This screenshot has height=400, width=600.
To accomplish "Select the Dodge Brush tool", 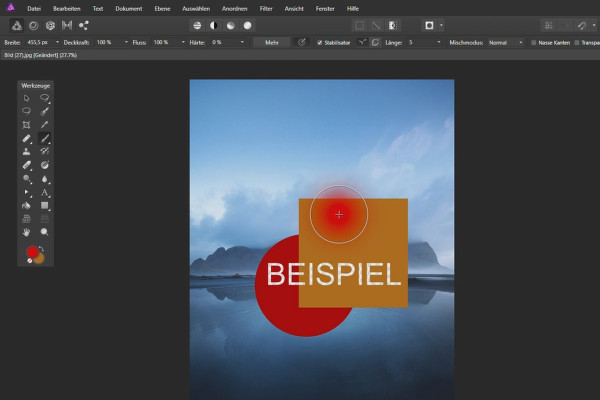I will [x=26, y=179].
